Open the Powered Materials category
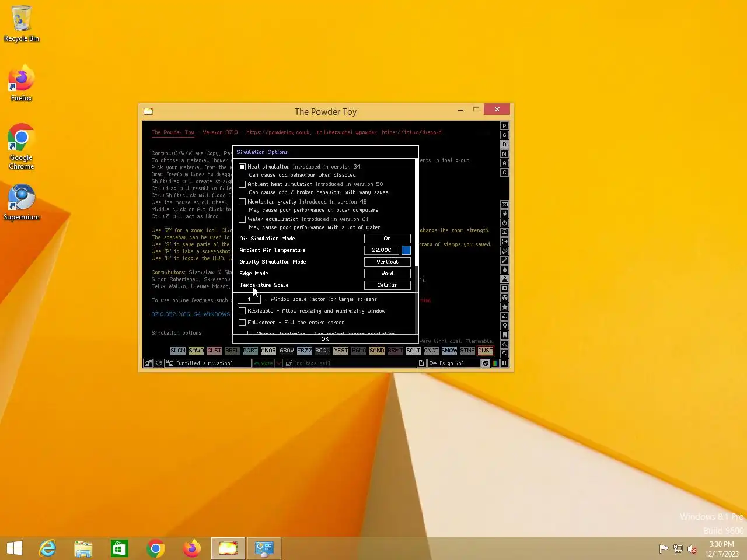747x560 pixels. 505,223
